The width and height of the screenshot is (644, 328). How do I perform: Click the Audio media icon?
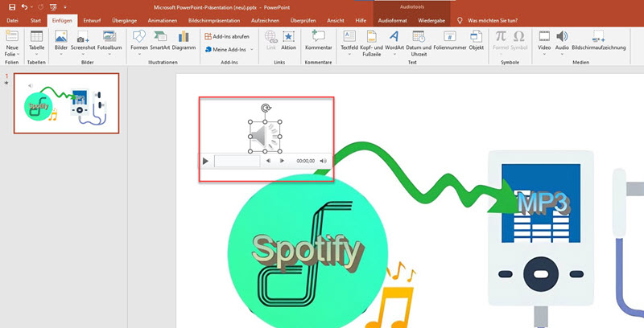[562, 36]
